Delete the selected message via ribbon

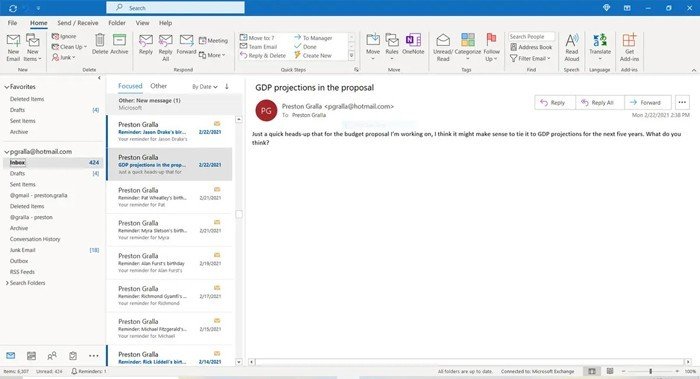(x=100, y=44)
